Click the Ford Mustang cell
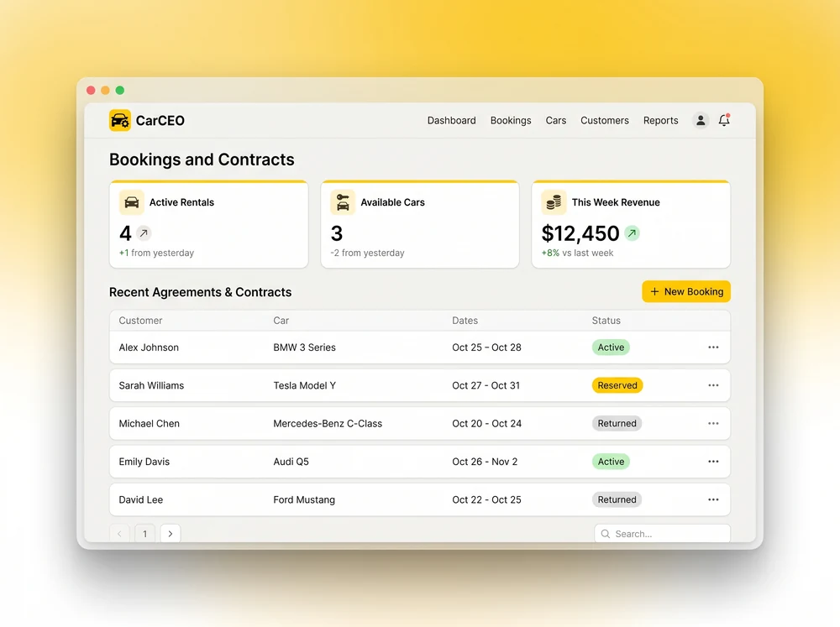The height and width of the screenshot is (627, 840). [x=304, y=499]
